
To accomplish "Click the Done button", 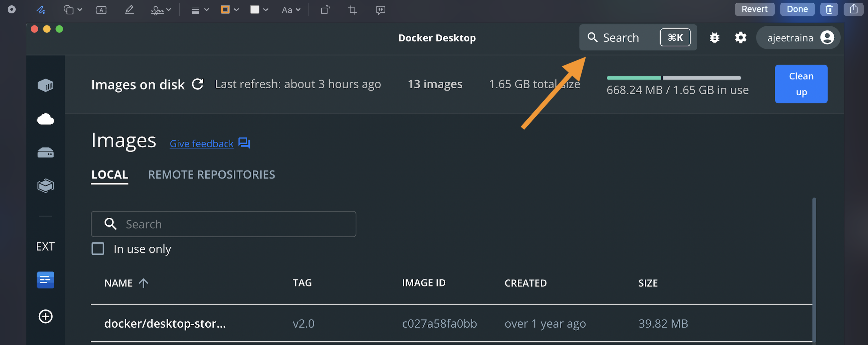I will [797, 9].
